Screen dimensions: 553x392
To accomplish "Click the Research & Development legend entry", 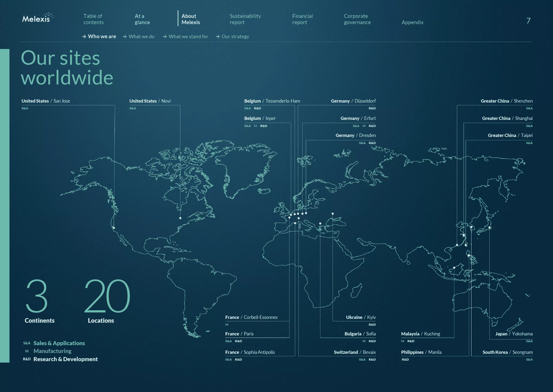I will click(x=60, y=359).
